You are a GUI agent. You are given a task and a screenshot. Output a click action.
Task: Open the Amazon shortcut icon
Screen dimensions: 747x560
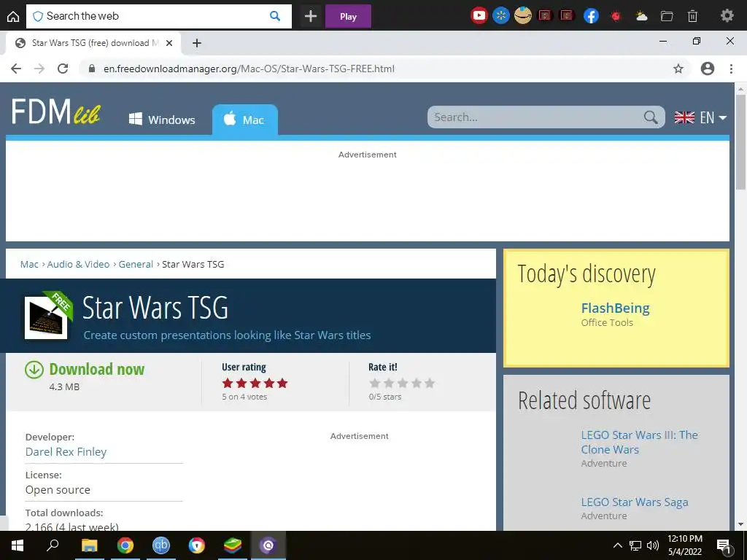click(522, 16)
